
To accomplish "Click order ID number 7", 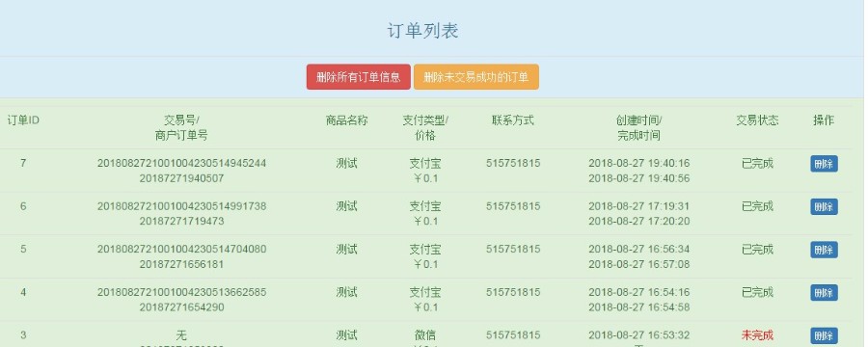I will pos(23,163).
